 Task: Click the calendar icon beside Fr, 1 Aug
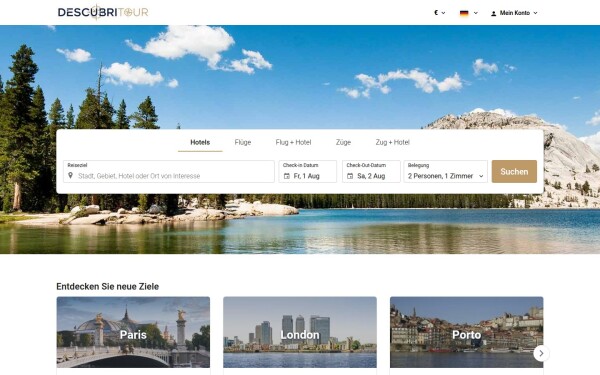(287, 176)
